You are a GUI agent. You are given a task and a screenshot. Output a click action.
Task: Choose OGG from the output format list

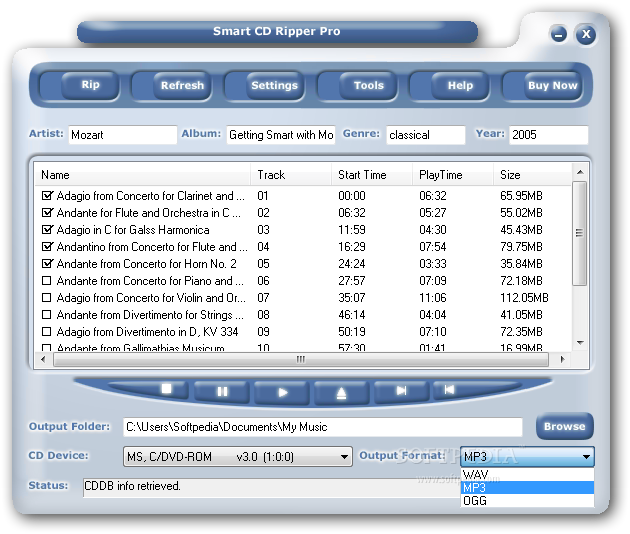click(527, 501)
